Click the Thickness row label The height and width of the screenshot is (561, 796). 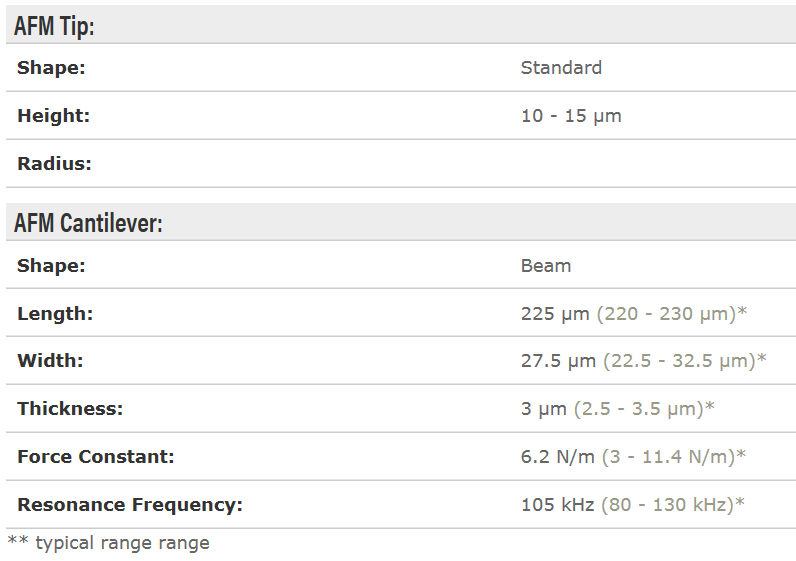point(69,409)
